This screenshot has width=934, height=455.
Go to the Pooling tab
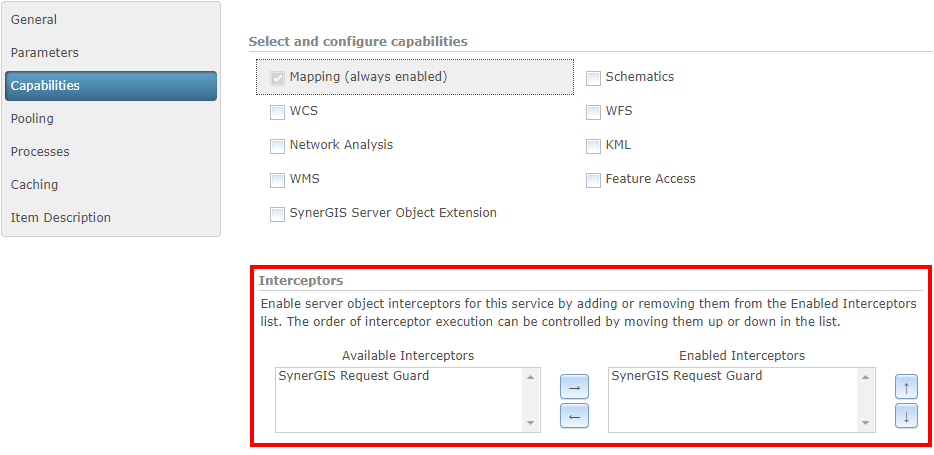click(33, 119)
